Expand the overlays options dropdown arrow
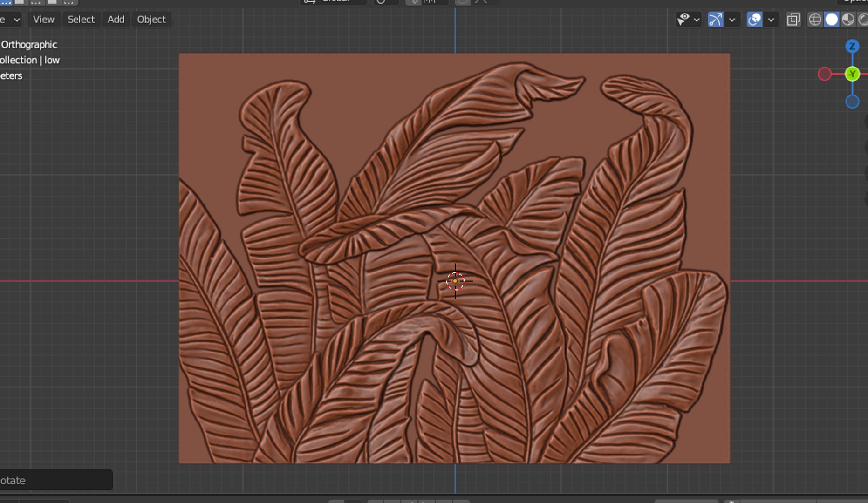Image resolution: width=868 pixels, height=503 pixels. pyautogui.click(x=771, y=20)
